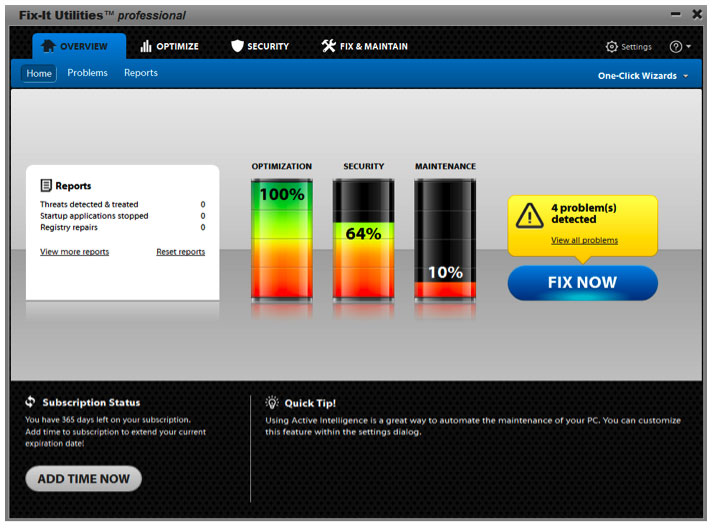Viewport: 716px width, 529px height.
Task: Open the Reports sub-tab
Action: point(141,73)
